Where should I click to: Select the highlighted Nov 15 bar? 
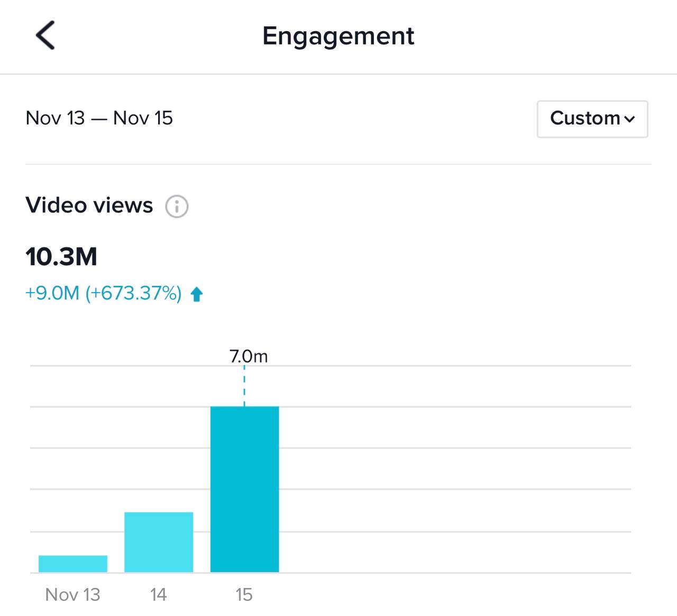244,489
